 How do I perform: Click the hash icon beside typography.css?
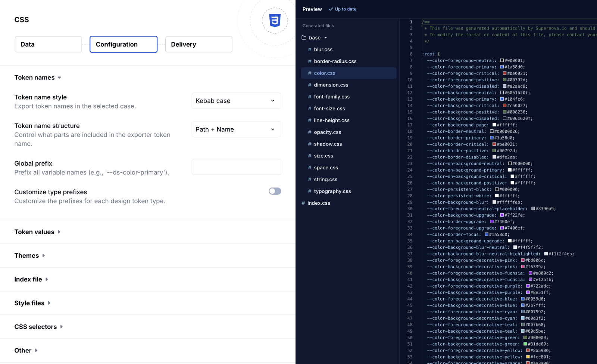pos(310,191)
